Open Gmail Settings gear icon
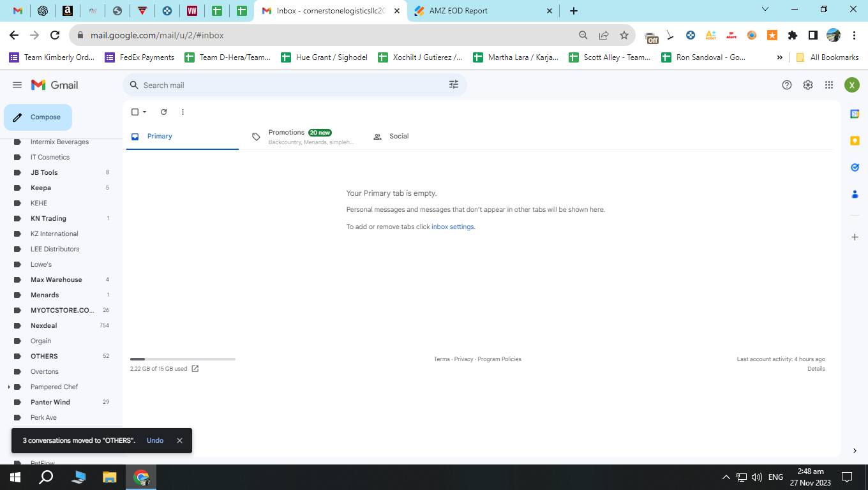868x490 pixels. (x=808, y=85)
